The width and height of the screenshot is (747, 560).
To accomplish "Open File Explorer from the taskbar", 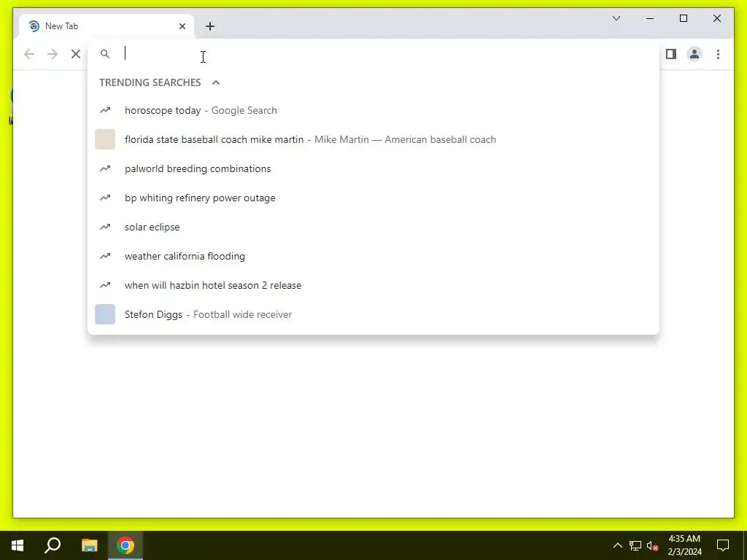I will pos(89,545).
